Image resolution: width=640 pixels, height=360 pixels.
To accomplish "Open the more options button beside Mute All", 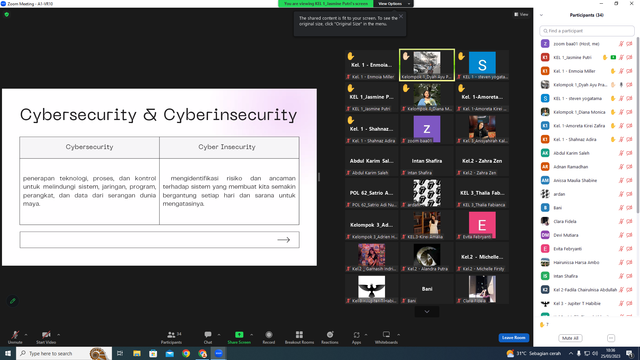I will coord(611,338).
